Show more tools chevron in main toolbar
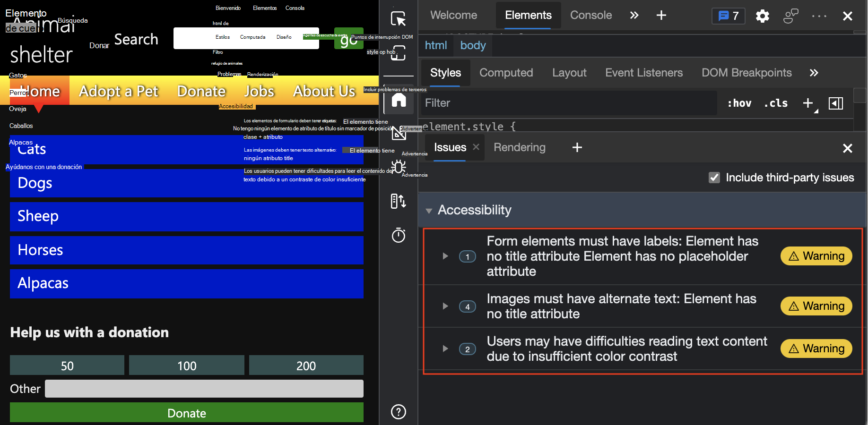The height and width of the screenshot is (425, 868). (x=634, y=16)
